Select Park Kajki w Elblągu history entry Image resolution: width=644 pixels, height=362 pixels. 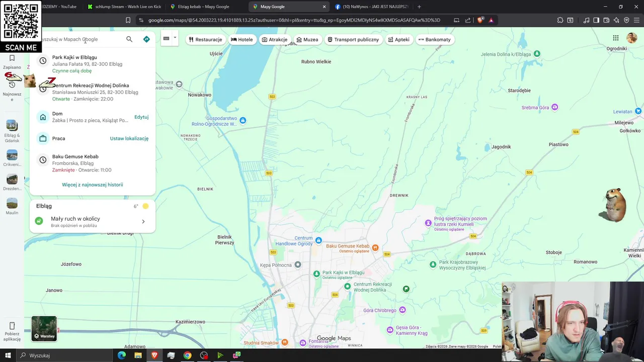click(x=93, y=64)
